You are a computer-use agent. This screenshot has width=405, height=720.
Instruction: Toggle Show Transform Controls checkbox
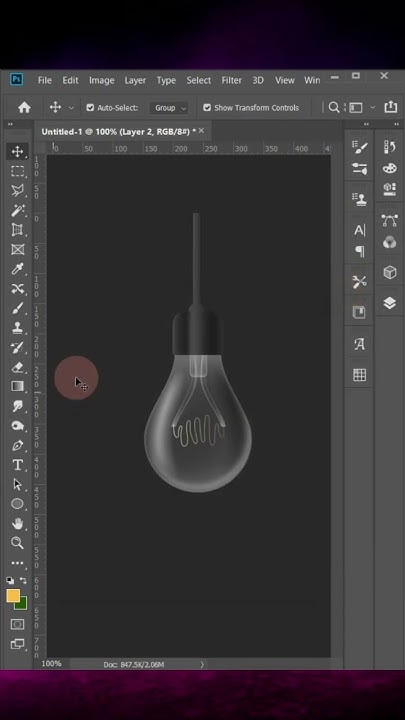[x=207, y=108]
